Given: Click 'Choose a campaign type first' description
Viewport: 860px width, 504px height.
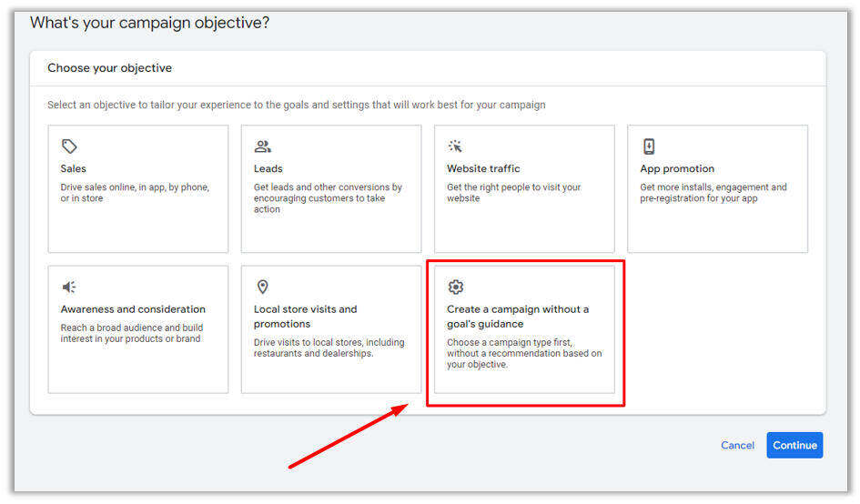Looking at the screenshot, I should tap(524, 353).
